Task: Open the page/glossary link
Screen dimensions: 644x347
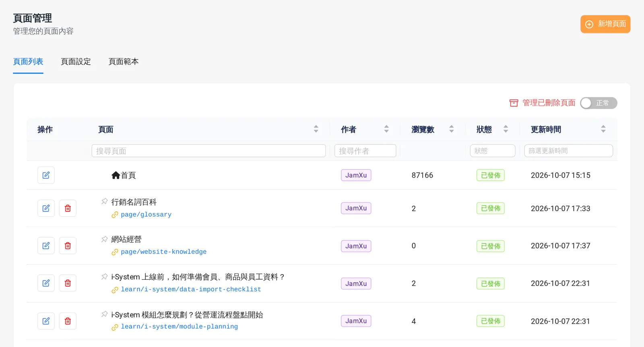Action: click(x=146, y=215)
